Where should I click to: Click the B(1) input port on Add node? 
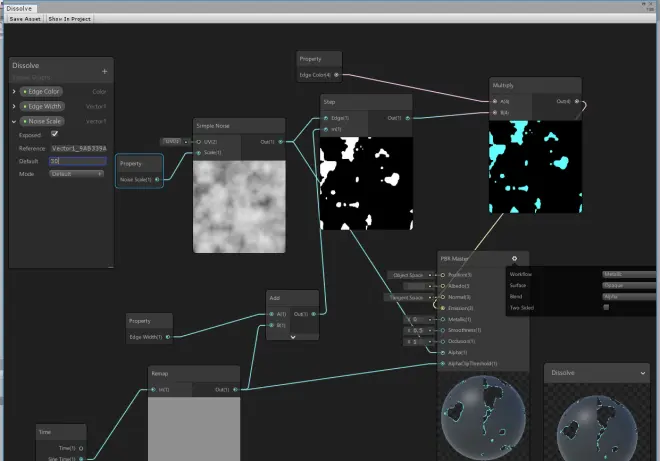[271, 325]
